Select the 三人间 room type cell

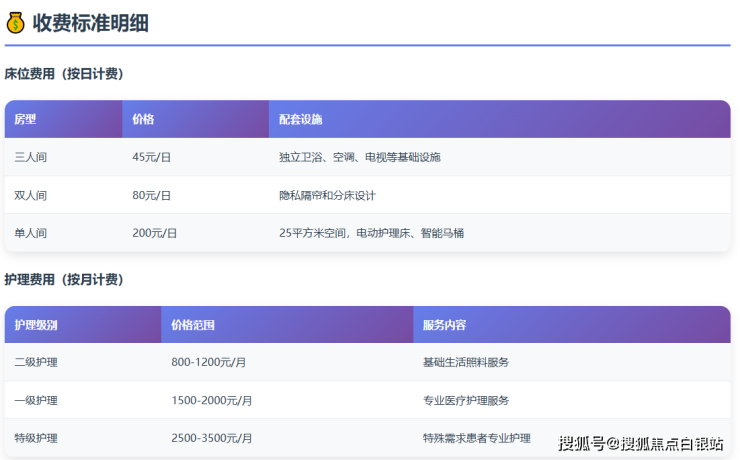(30, 157)
